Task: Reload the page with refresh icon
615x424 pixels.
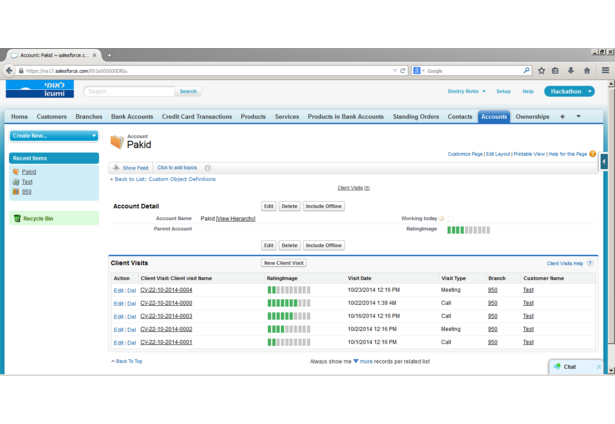Action: click(x=402, y=71)
